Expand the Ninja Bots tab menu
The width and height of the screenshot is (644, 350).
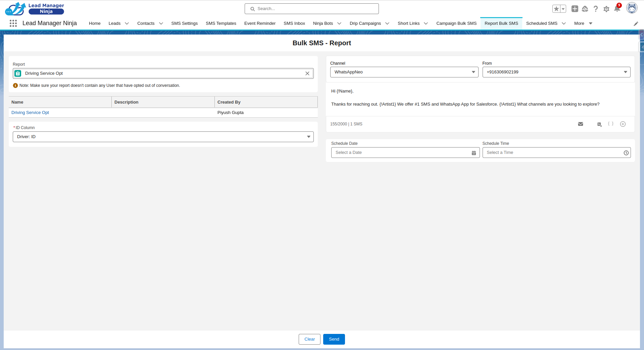339,23
